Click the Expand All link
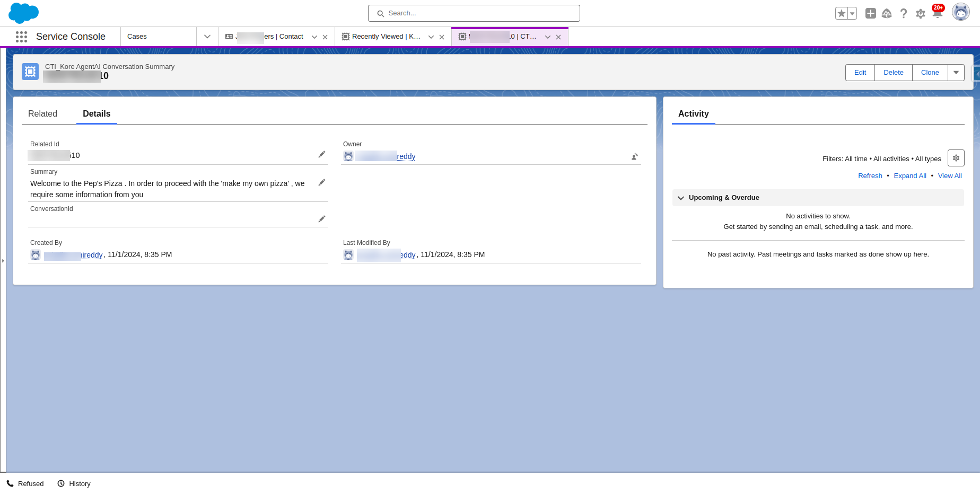 click(909, 176)
